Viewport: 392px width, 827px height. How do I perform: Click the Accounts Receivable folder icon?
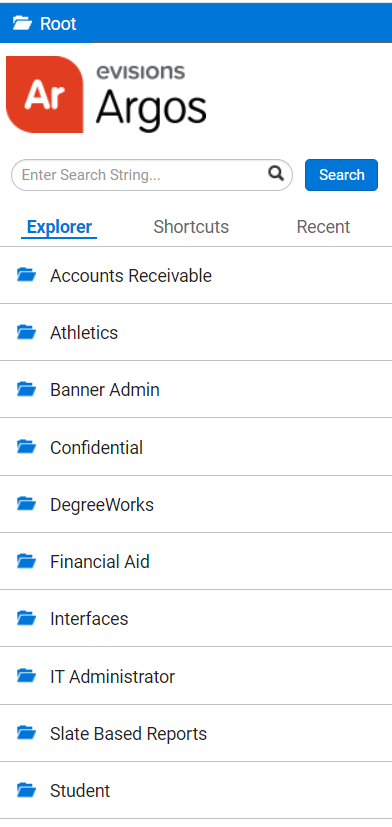click(x=26, y=275)
